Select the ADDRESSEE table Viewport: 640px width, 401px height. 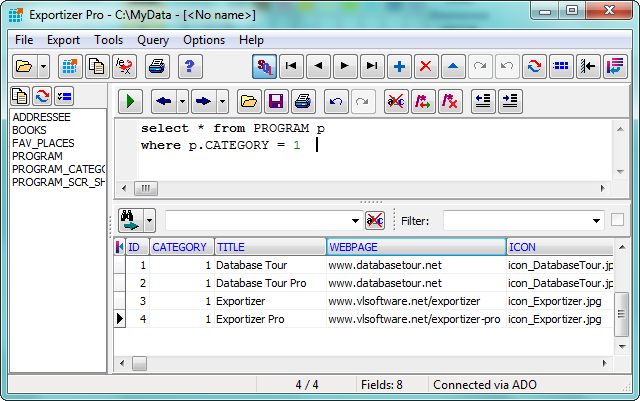(41, 117)
